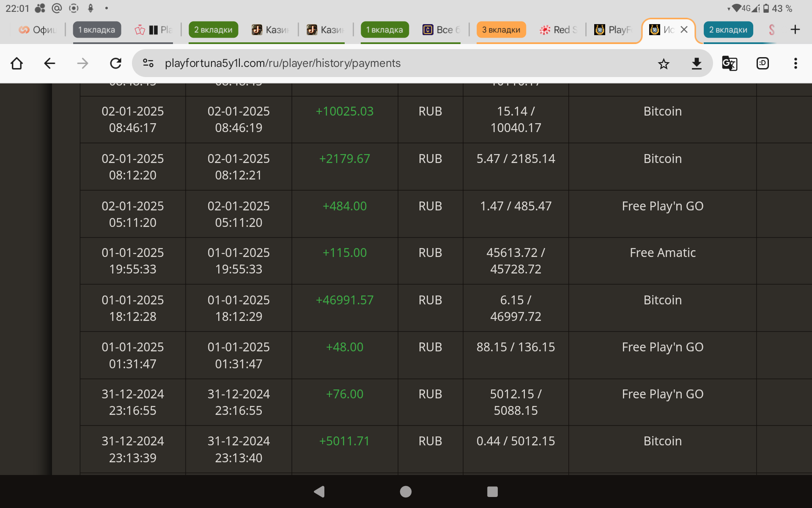Open downloads with download arrow icon
Screen dimensions: 812x508
point(697,63)
